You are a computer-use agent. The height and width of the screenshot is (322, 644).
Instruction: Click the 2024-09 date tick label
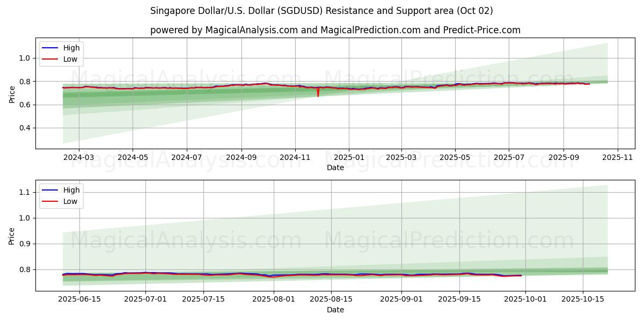pos(241,157)
